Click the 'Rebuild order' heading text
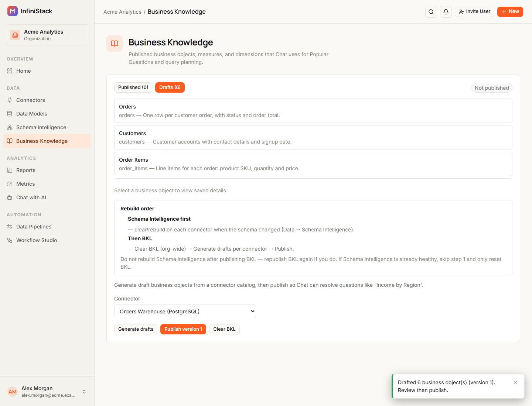The image size is (532, 406). (137, 209)
